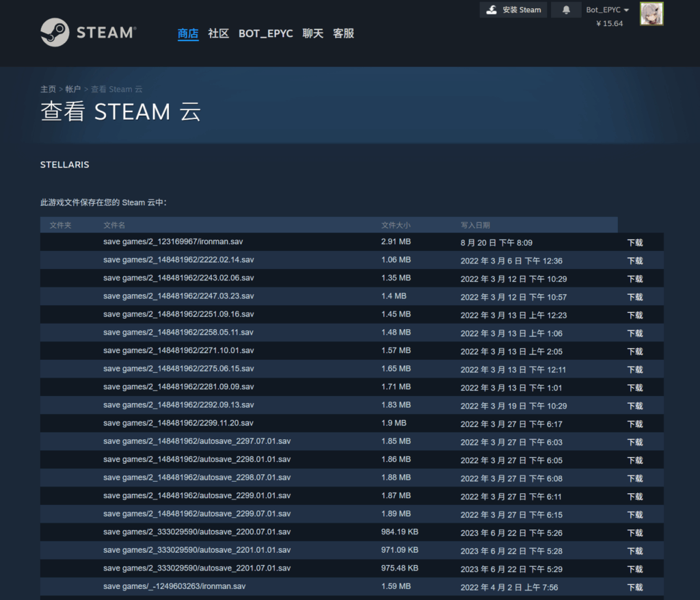The width and height of the screenshot is (700, 600).
Task: Download autosave_2201.01.01.sav file
Action: [x=635, y=551]
